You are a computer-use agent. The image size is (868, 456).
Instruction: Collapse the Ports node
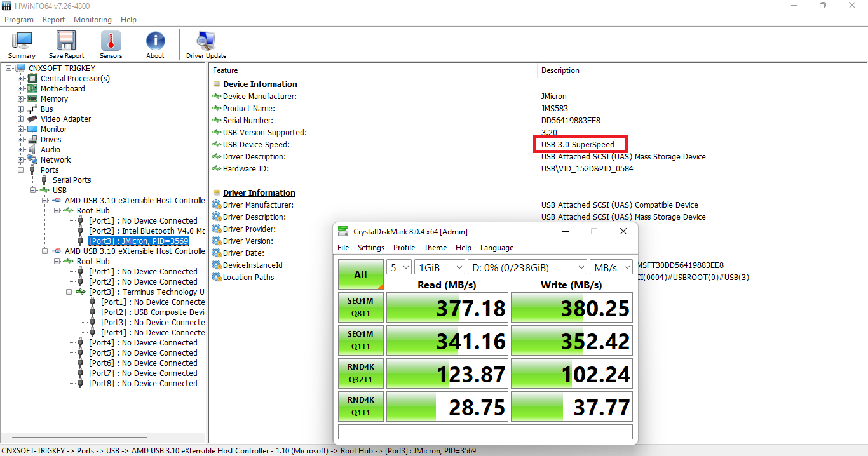[x=21, y=170]
